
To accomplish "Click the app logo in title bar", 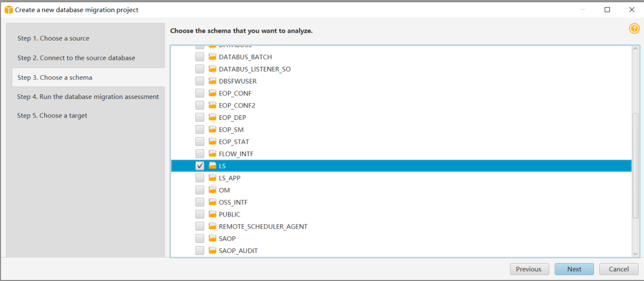I will [x=9, y=10].
